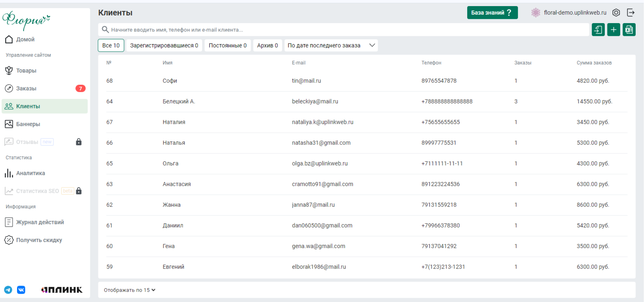Open settings gear icon in header

616,13
